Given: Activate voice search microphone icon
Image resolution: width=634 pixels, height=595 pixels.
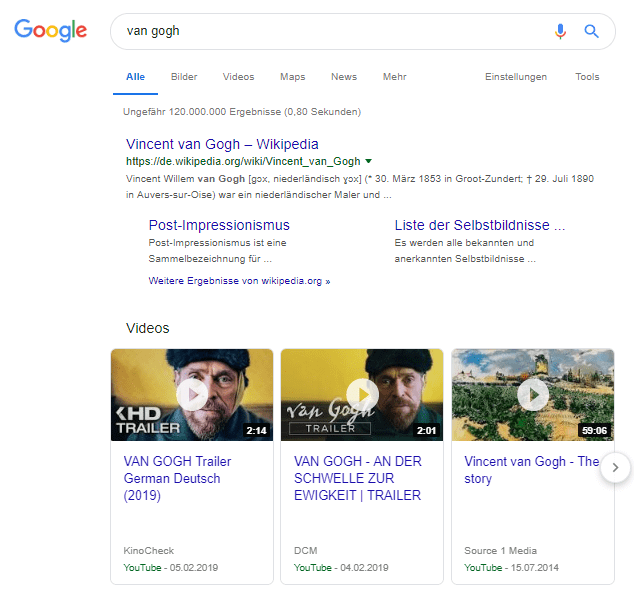Looking at the screenshot, I should pyautogui.click(x=560, y=31).
